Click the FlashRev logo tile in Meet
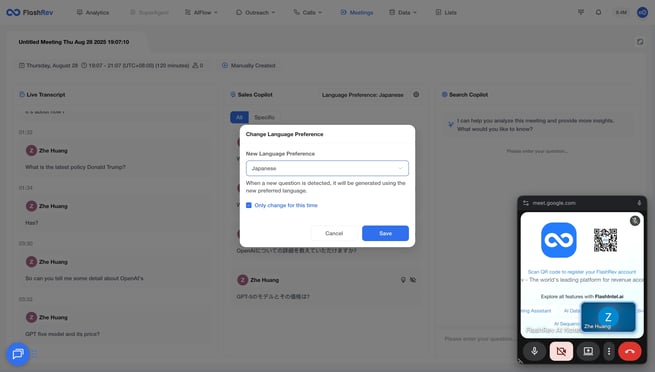The height and width of the screenshot is (372, 655). 559,240
